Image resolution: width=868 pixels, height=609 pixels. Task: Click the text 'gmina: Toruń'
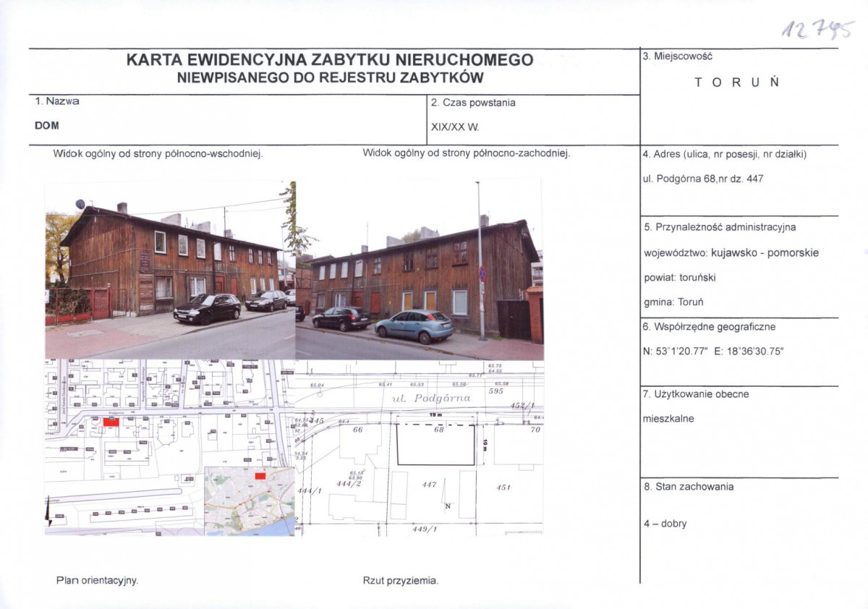[x=673, y=302]
